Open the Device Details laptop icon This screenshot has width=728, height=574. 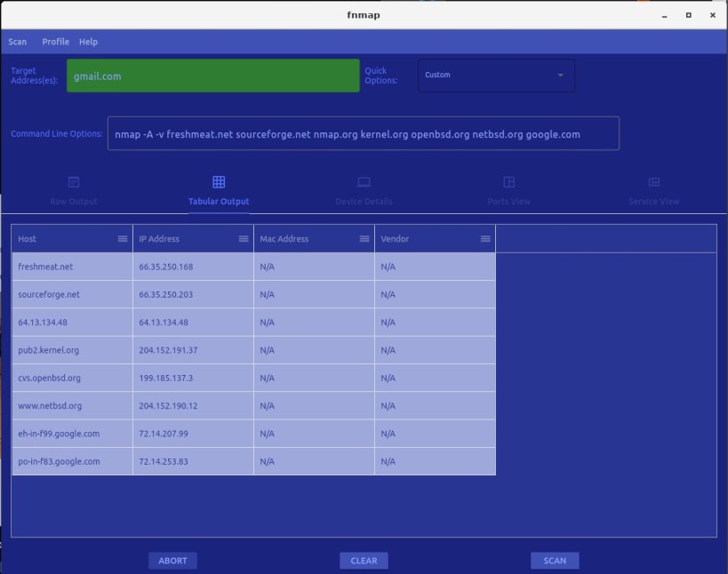[x=364, y=182]
